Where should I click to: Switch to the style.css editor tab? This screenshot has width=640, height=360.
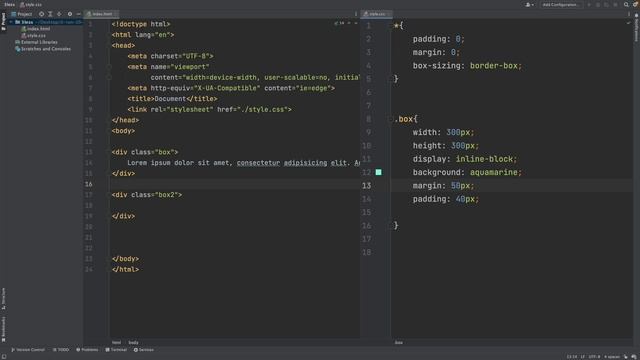(376, 14)
